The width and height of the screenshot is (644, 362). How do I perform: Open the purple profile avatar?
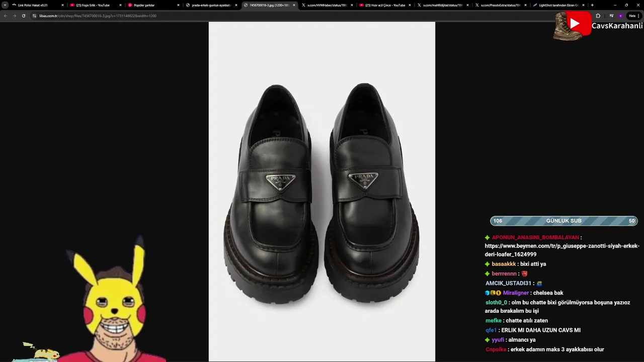tap(621, 16)
